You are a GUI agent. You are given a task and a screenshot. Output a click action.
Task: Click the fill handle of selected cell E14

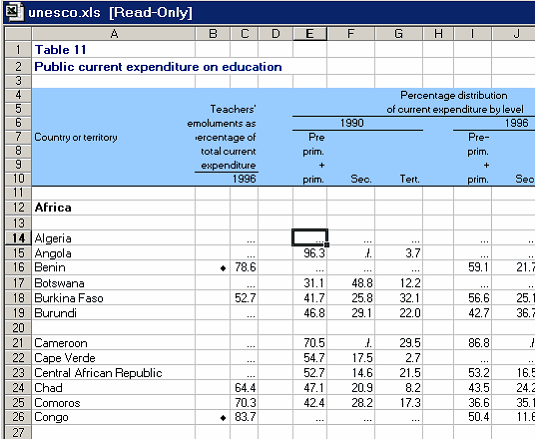tap(327, 245)
